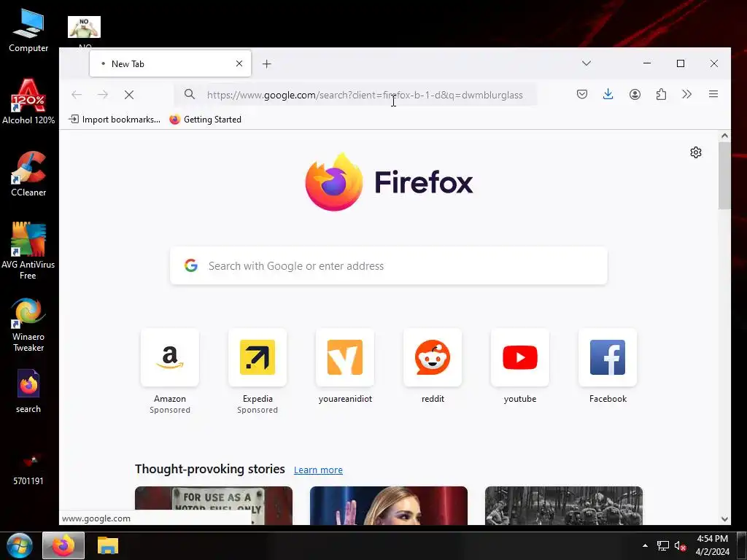Click the taskbar clock showing 4:54 PM
Screen dimensions: 747x560
pos(712,545)
